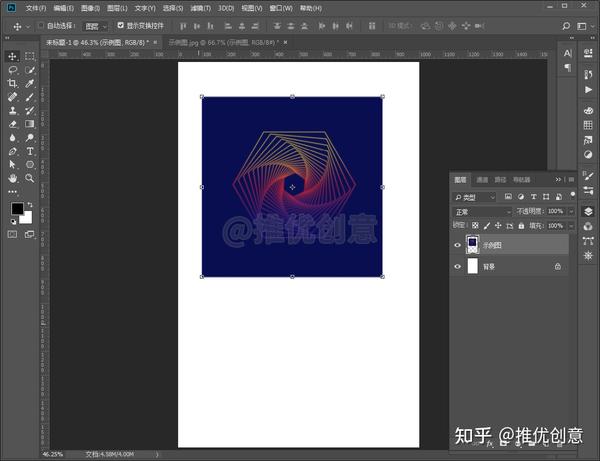The image size is (600, 461).
Task: Hide the 背景 layer with eye icon
Action: click(x=457, y=267)
